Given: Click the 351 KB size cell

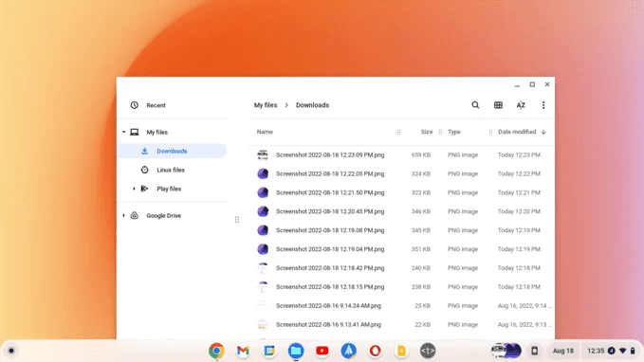Looking at the screenshot, I should (x=420, y=249).
